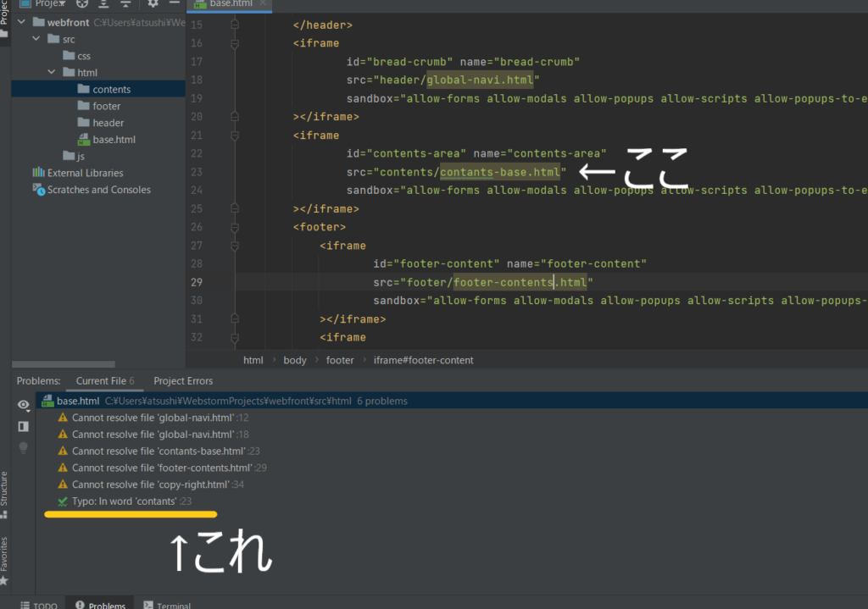
Task: Select Scratches and Consoles node
Action: pos(92,190)
